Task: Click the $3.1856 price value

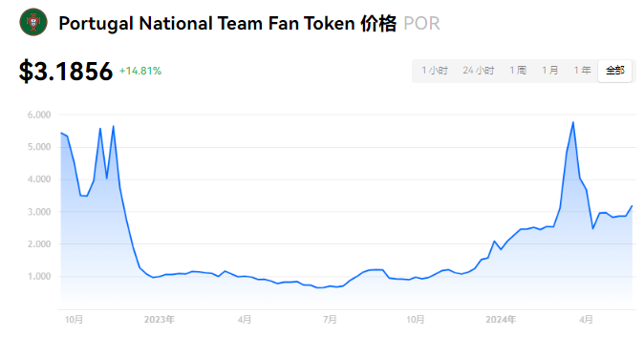Action: coord(66,71)
